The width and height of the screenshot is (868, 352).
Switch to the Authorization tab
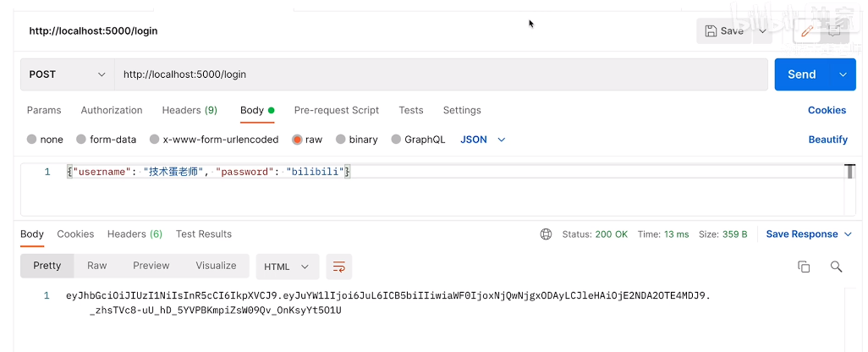112,110
